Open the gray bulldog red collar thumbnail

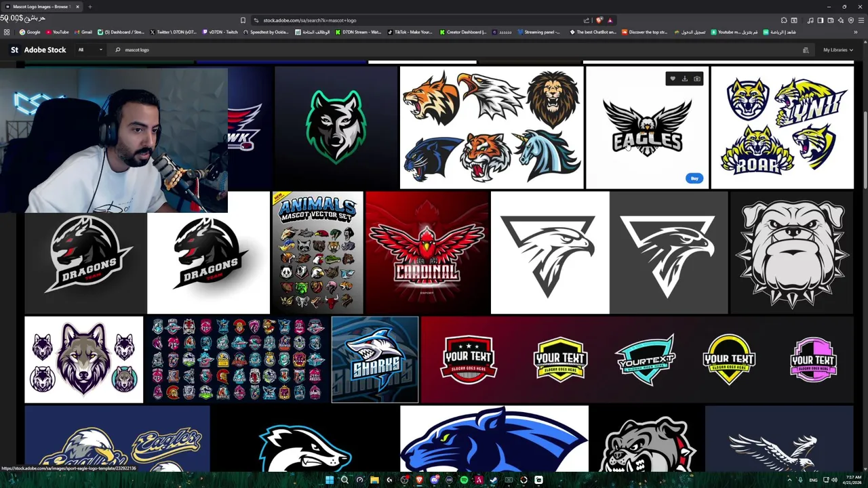click(647, 439)
